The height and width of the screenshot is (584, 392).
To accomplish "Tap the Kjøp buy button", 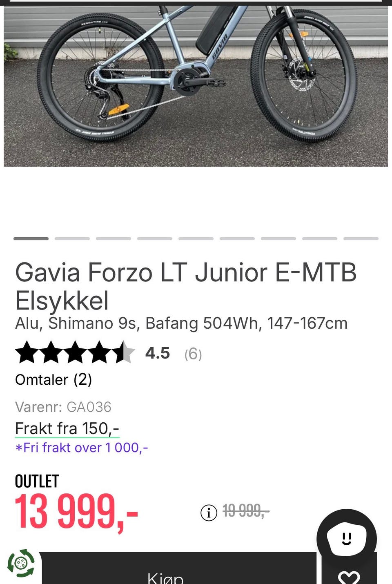I will point(178,570).
